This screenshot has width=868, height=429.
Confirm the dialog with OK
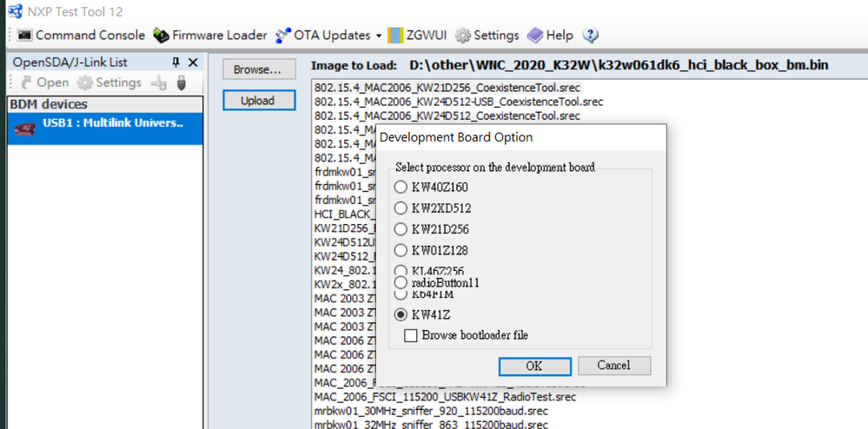(534, 366)
